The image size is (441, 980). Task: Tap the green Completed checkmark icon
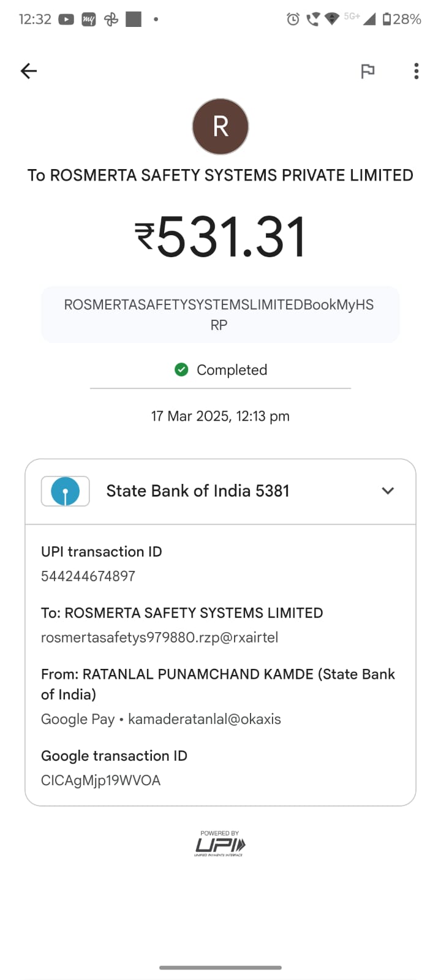(x=181, y=369)
